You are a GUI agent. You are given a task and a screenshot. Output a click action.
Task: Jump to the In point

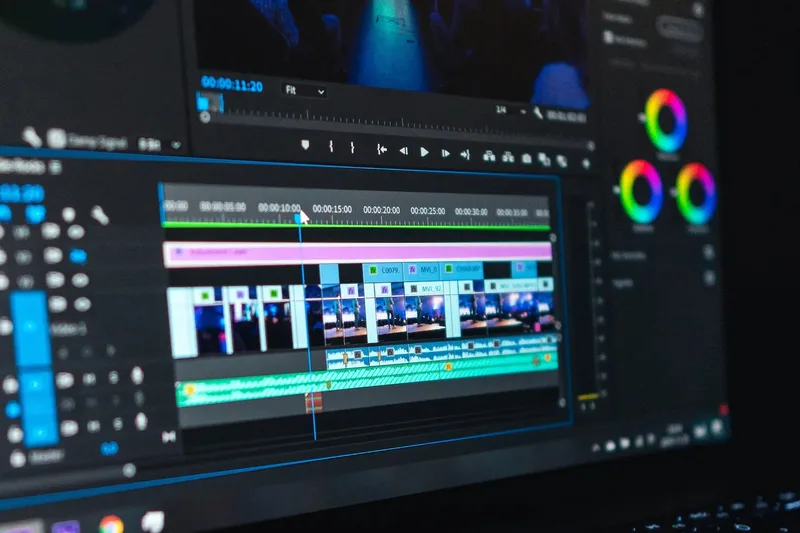(382, 149)
